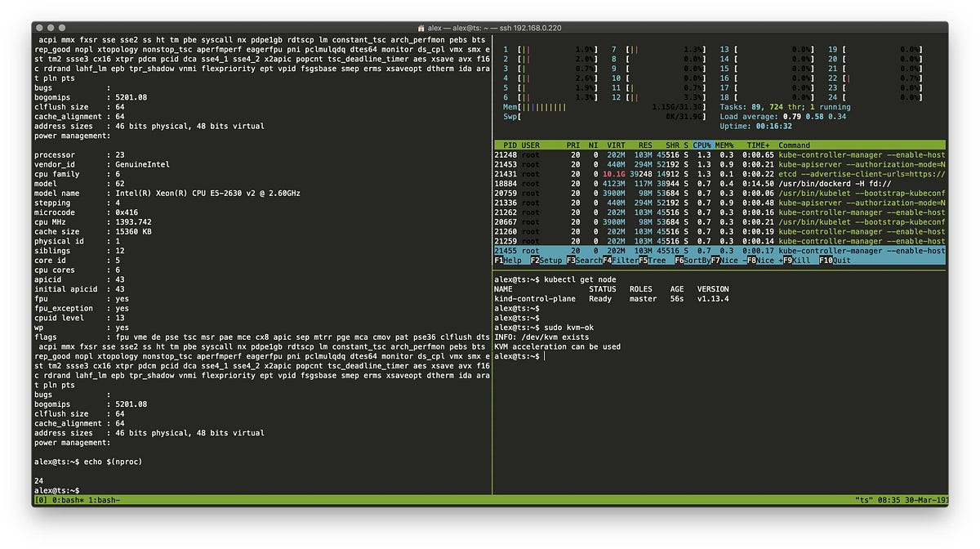Select F4 Filter in htop footer

[x=620, y=261]
